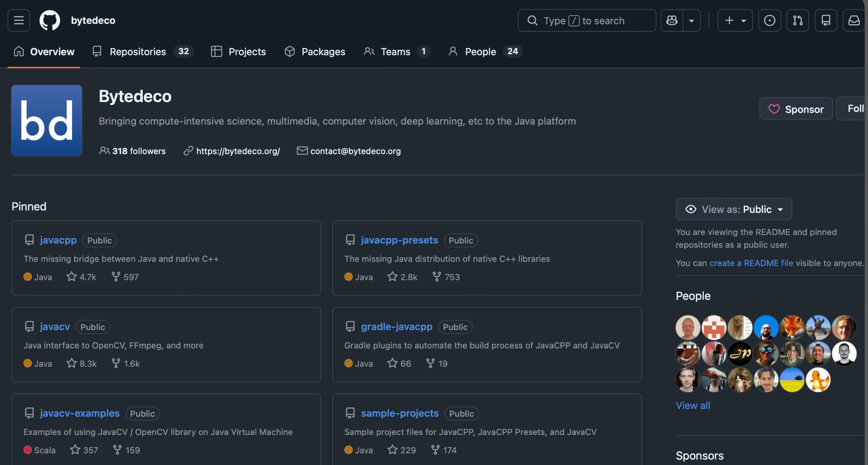View the 318 followers list
868x465 pixels.
point(132,151)
